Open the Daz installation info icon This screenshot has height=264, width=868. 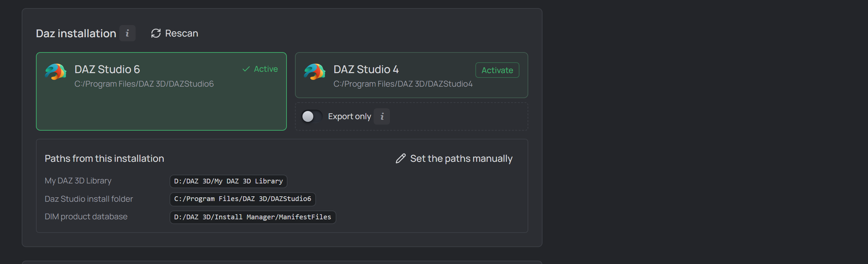[127, 33]
